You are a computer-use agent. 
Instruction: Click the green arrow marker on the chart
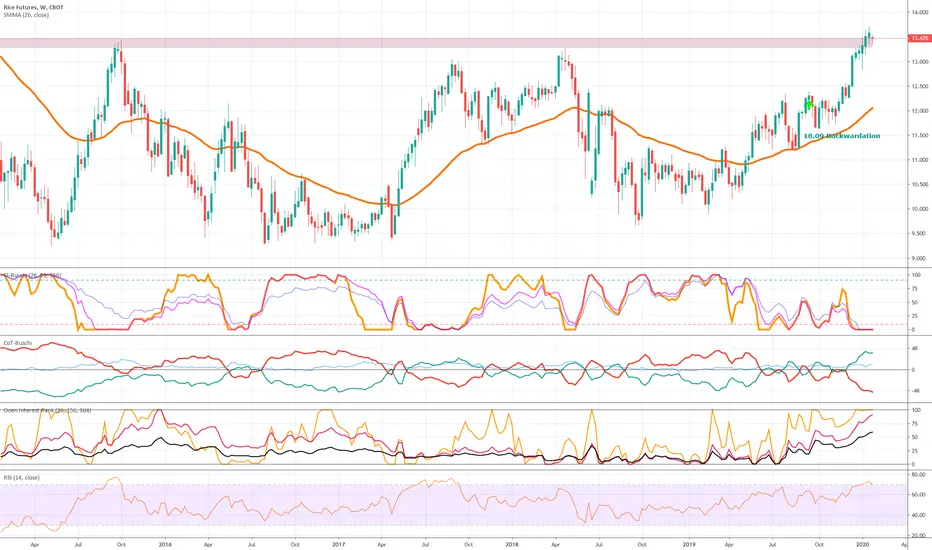(808, 105)
